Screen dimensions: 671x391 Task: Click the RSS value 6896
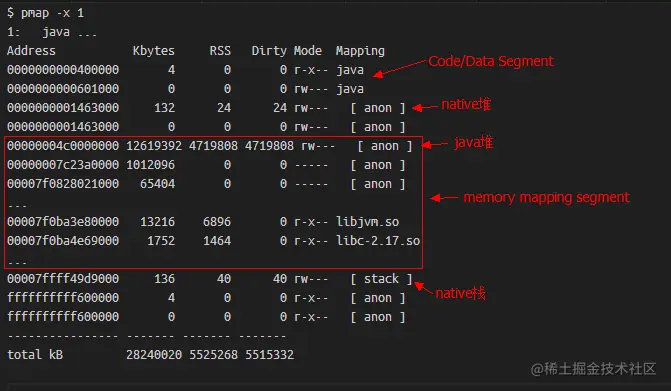tap(217, 222)
